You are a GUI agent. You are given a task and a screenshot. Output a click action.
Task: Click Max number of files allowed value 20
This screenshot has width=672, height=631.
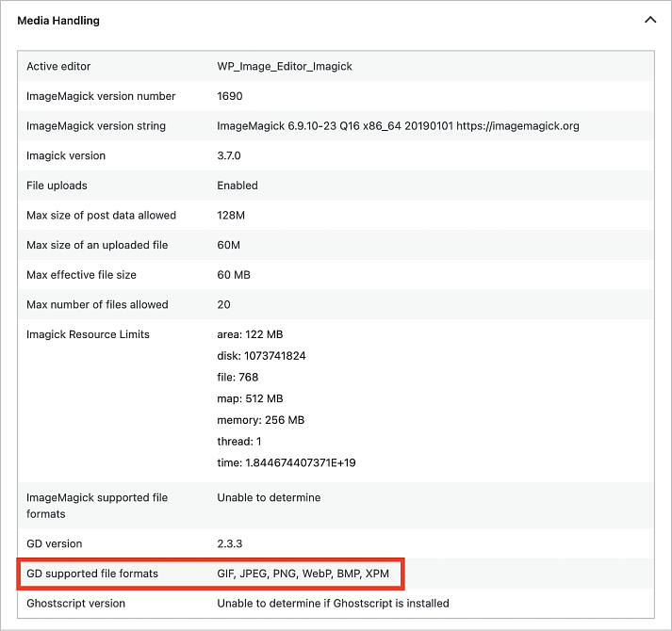click(223, 305)
